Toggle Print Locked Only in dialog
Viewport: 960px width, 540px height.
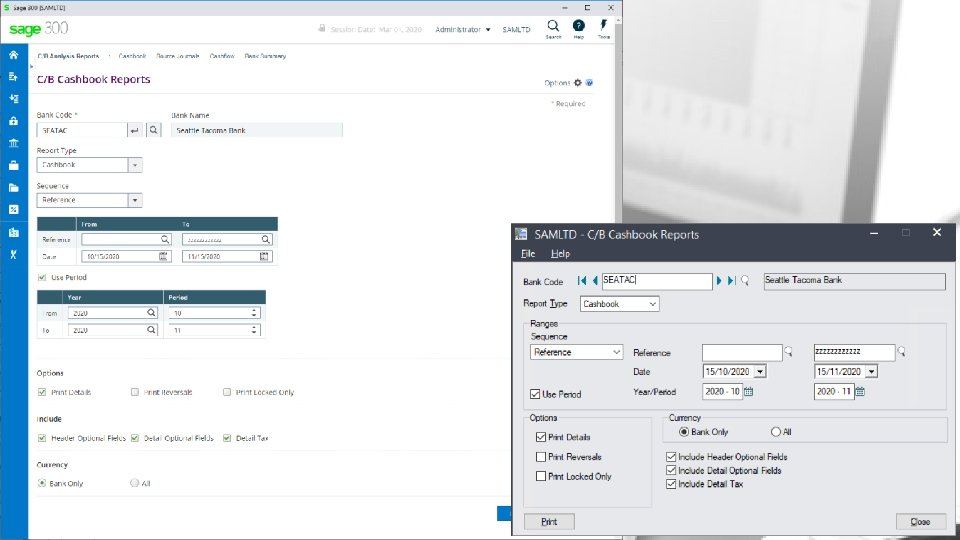[x=541, y=476]
